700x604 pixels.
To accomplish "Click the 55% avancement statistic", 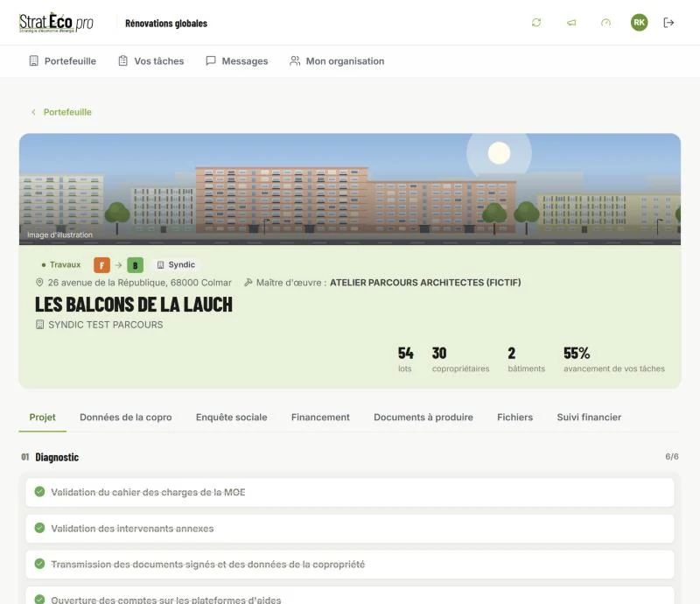I will click(614, 359).
